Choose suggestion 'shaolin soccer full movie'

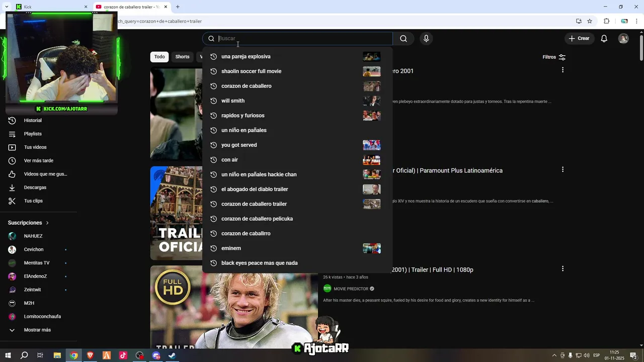tap(297, 71)
